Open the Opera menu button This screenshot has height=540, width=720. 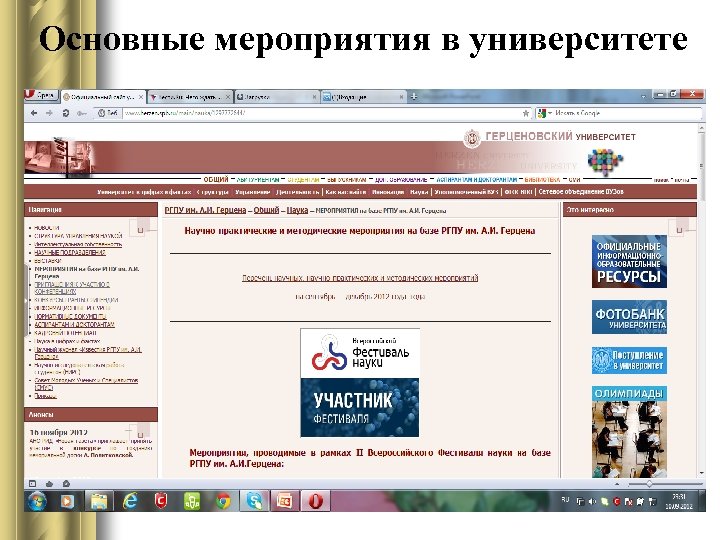40,96
